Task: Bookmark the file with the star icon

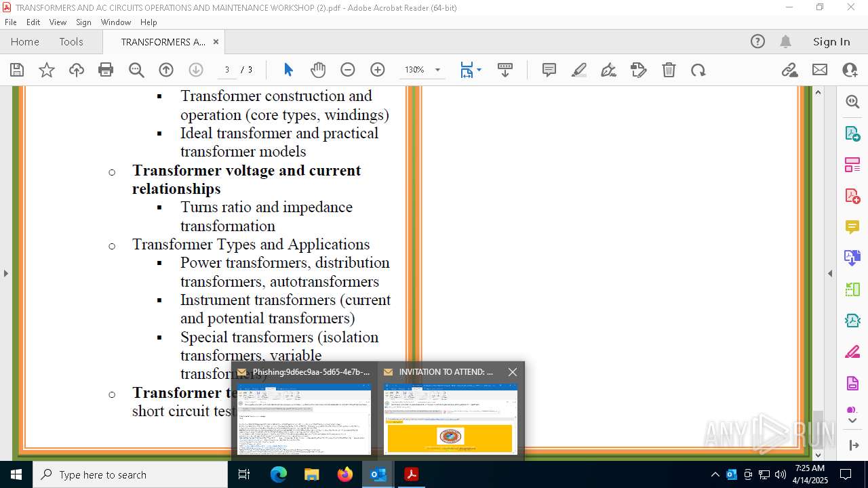Action: [47, 70]
